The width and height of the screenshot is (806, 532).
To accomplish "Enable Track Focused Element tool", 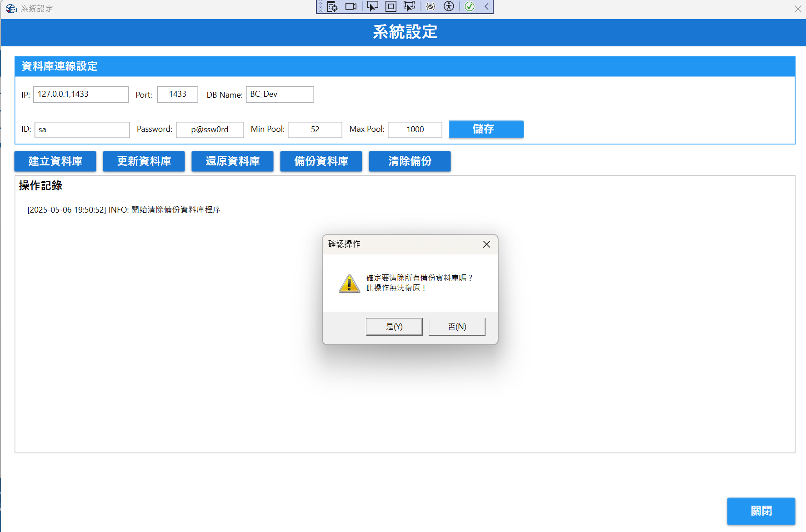I will 409,6.
